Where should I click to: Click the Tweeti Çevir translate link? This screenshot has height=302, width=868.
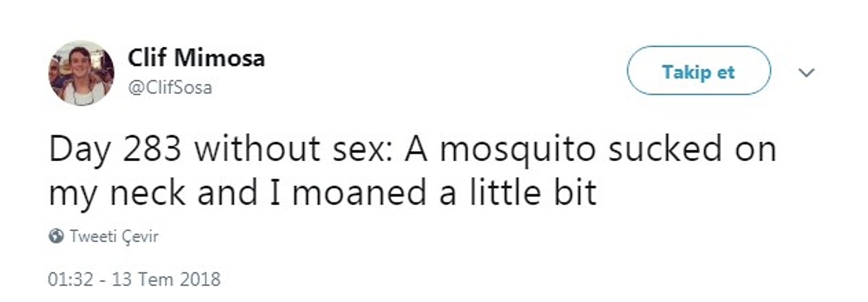[113, 236]
